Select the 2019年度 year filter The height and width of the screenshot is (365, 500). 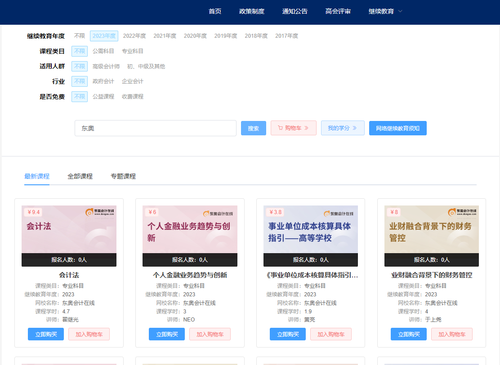226,36
